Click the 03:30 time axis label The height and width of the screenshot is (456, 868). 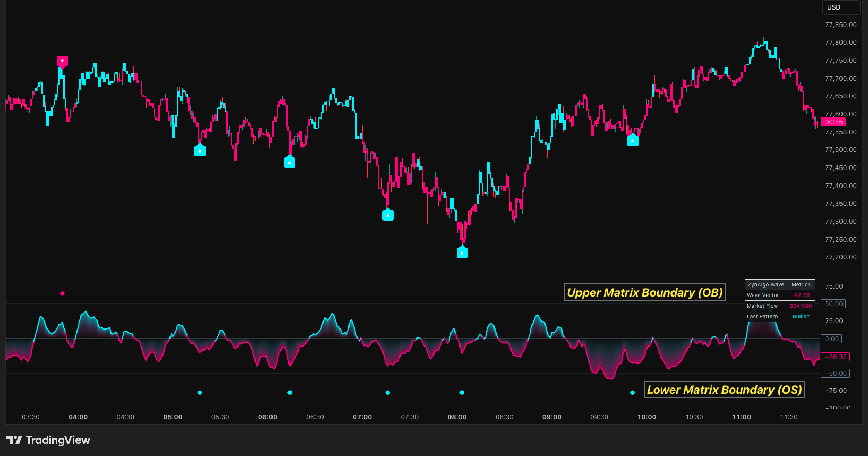pyautogui.click(x=31, y=417)
